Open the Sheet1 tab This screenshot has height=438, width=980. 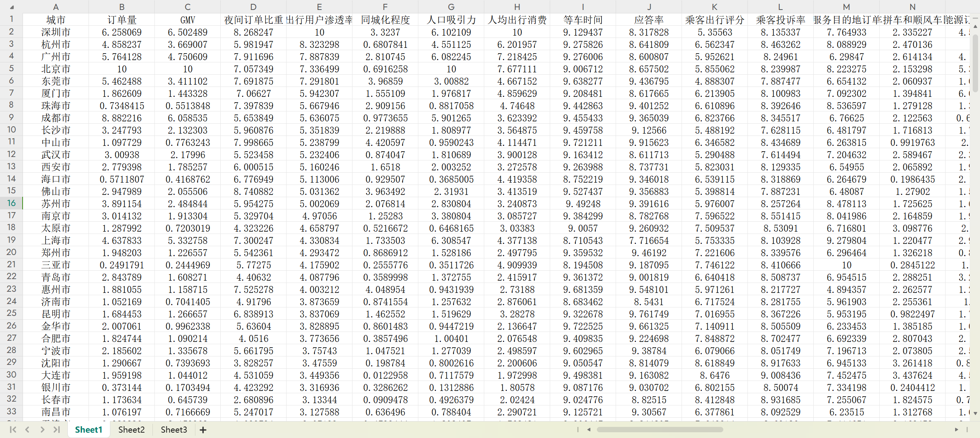pos(88,430)
